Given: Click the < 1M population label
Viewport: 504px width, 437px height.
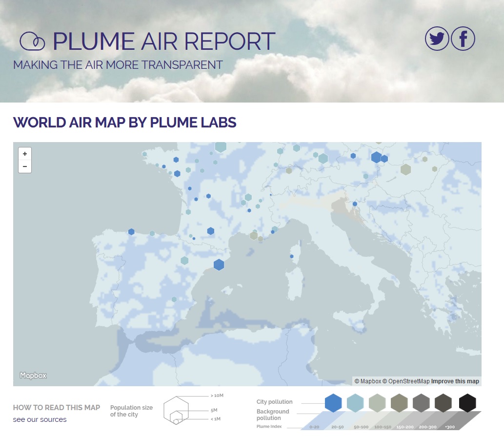Looking at the screenshot, I should pyautogui.click(x=215, y=419).
